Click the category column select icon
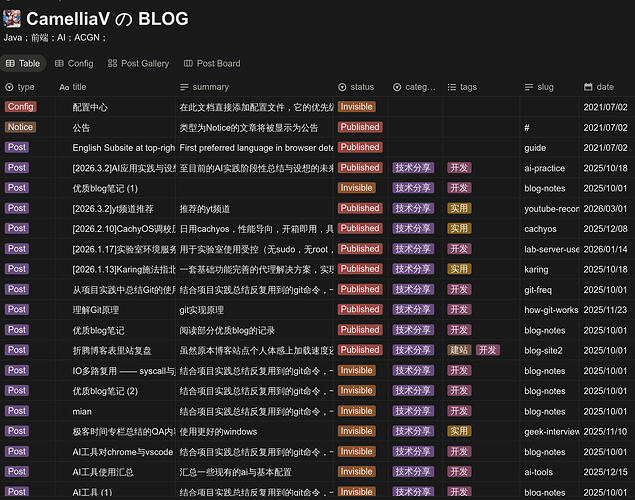Image resolution: width=635 pixels, height=500 pixels. pyautogui.click(x=397, y=87)
